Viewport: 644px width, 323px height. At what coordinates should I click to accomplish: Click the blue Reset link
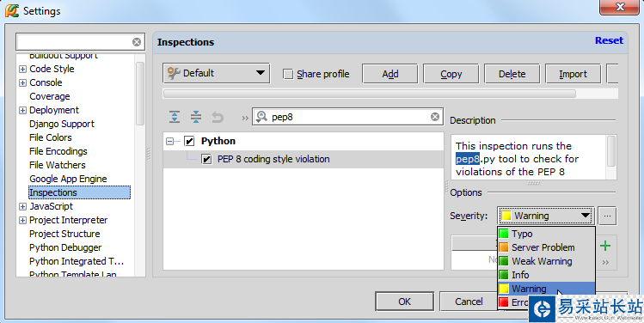tap(609, 40)
